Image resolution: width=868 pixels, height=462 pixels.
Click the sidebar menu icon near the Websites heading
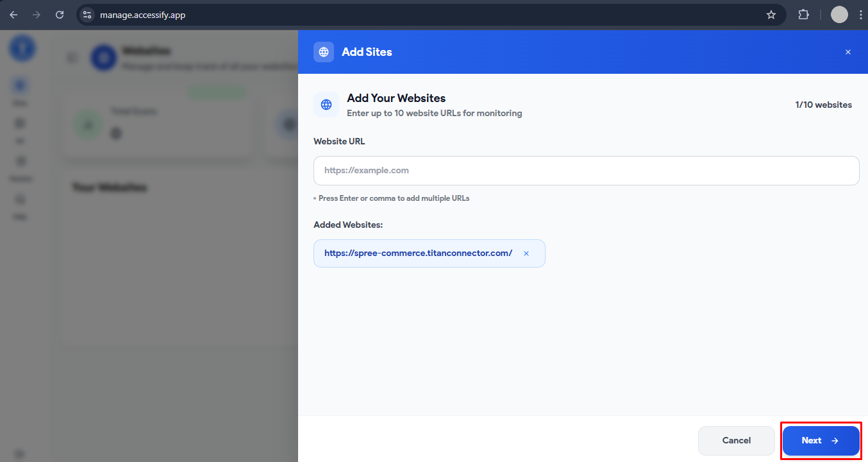pyautogui.click(x=72, y=57)
